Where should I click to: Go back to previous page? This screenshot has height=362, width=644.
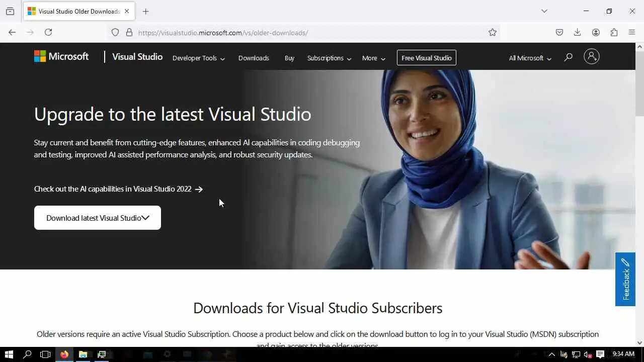tap(12, 32)
